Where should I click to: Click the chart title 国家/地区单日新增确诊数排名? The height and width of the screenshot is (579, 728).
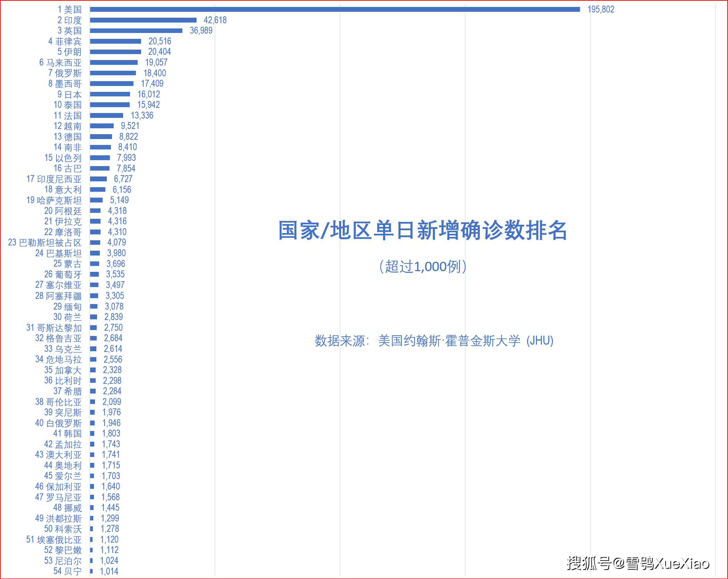pos(422,231)
